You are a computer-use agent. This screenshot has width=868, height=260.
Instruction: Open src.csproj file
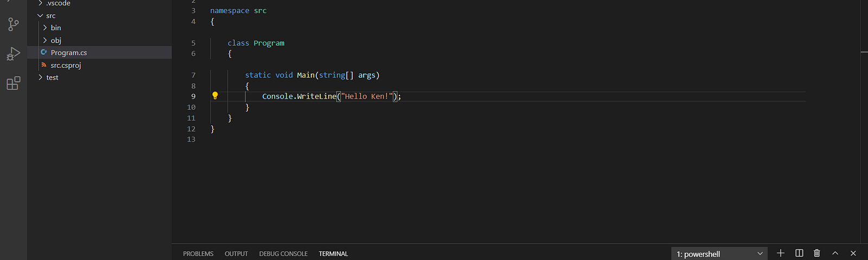(x=99, y=65)
